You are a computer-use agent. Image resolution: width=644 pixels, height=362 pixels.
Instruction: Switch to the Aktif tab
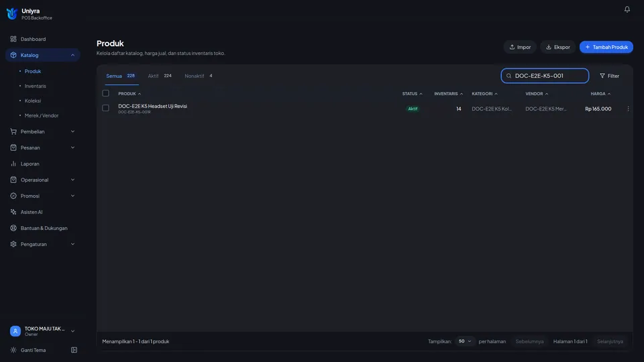160,76
